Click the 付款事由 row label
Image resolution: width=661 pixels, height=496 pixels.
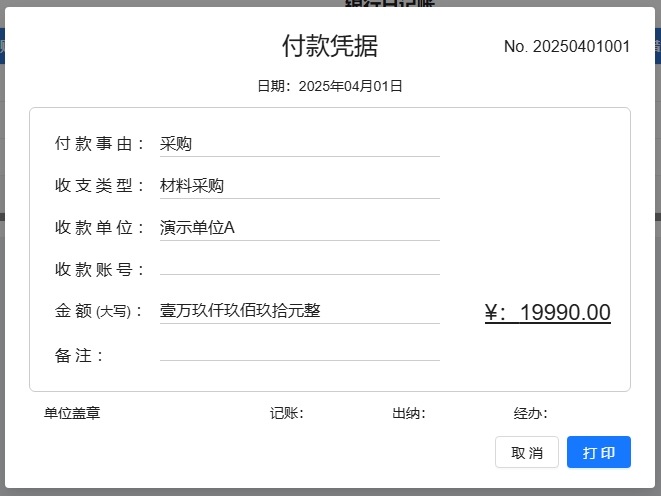(x=100, y=144)
